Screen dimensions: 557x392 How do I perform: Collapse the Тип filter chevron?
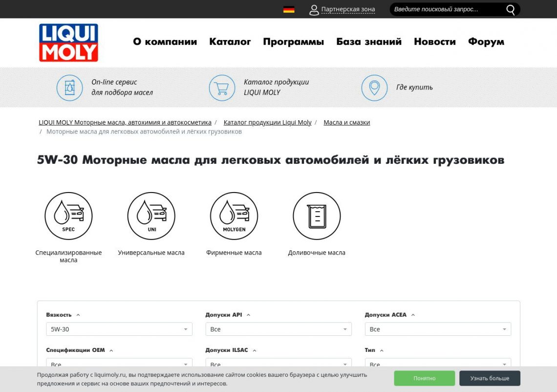tap(382, 350)
